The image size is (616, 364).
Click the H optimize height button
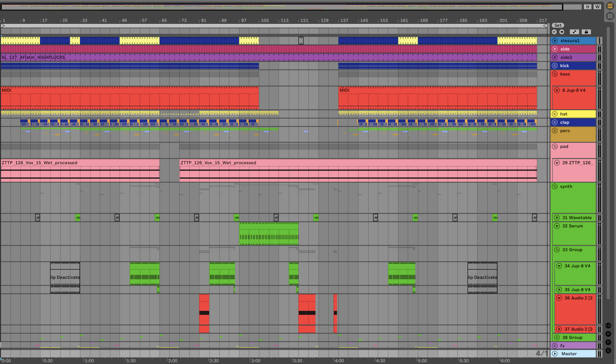pos(587,7)
